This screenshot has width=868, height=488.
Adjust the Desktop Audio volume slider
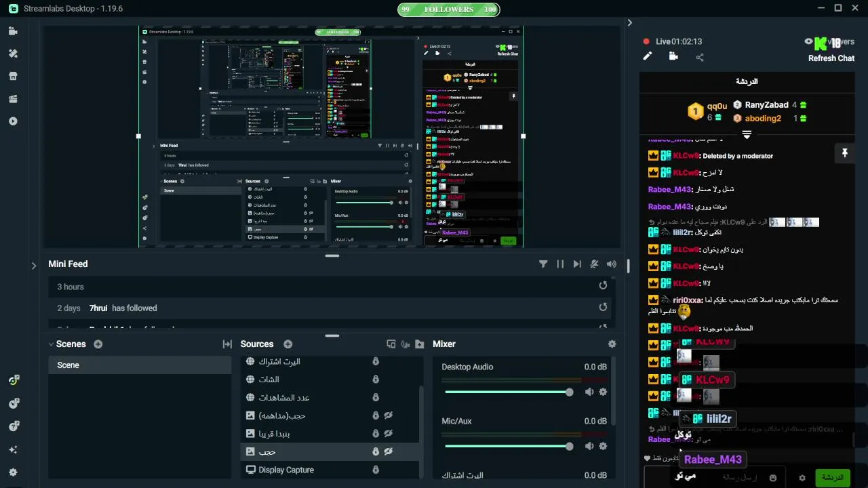coord(508,392)
